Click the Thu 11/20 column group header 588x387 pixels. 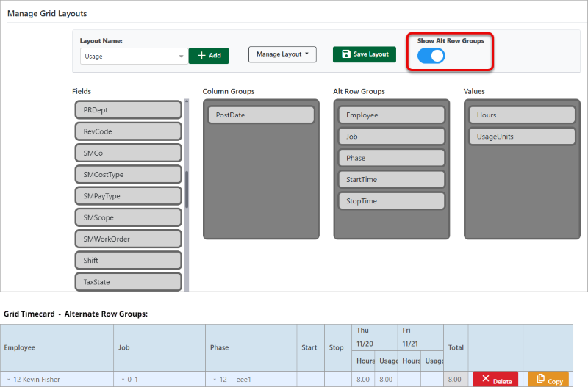coord(375,337)
